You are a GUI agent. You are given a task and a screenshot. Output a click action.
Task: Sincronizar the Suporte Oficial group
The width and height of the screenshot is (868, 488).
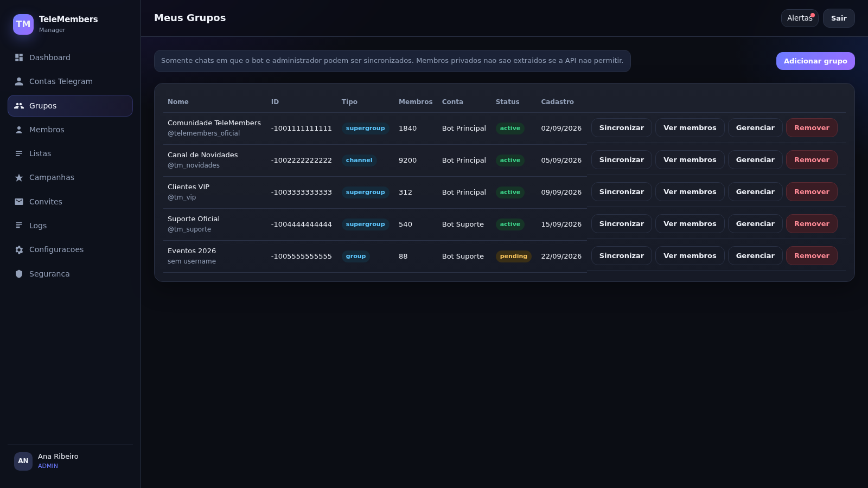click(622, 224)
